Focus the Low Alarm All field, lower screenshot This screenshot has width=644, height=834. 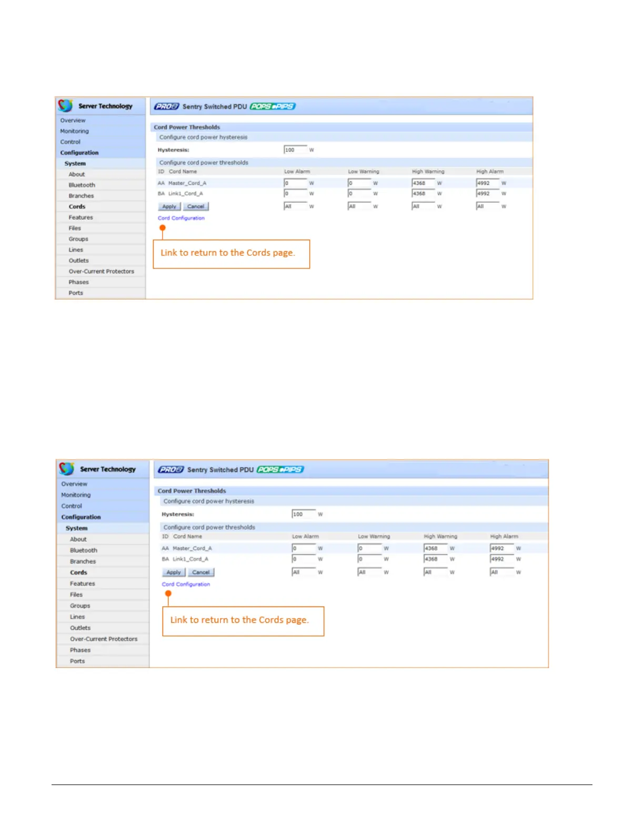click(304, 572)
